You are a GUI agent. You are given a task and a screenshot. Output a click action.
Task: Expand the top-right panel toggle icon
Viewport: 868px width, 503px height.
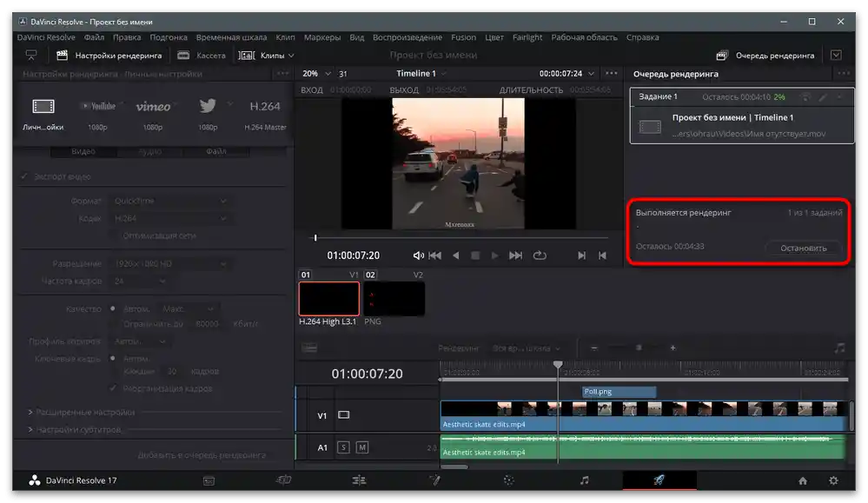(x=836, y=56)
